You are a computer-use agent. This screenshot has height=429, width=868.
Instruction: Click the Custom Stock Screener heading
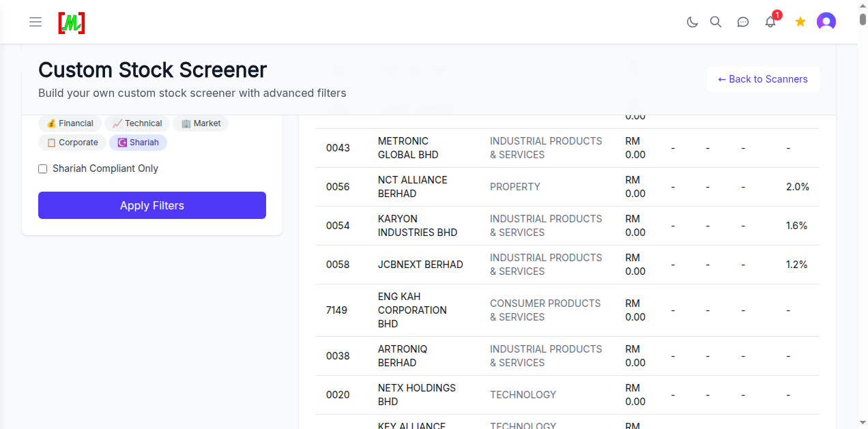(x=152, y=70)
